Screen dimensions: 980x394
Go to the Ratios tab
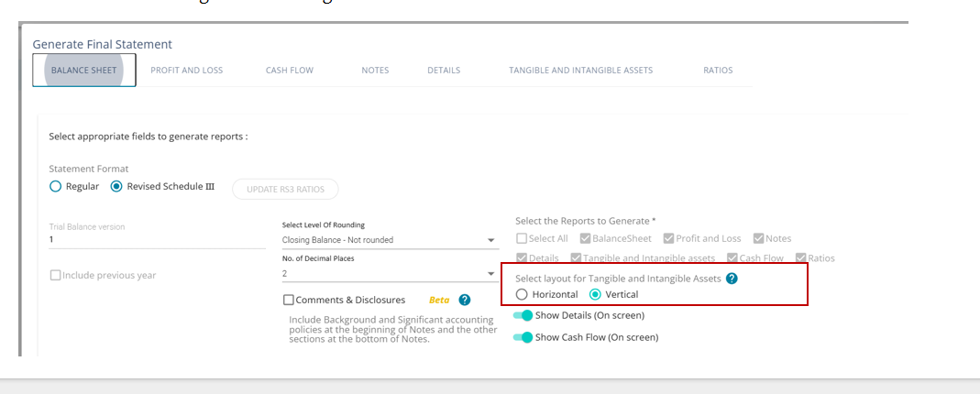click(x=718, y=71)
